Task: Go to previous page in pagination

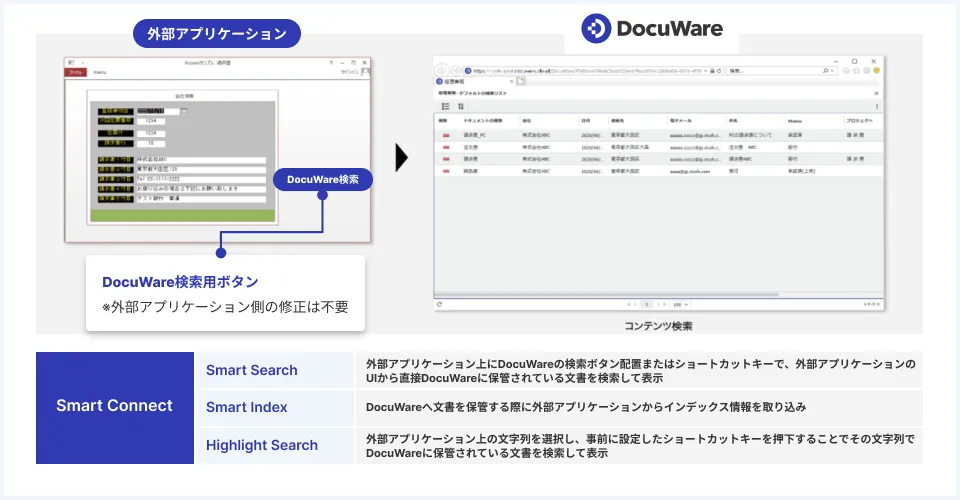Action: [x=636, y=304]
